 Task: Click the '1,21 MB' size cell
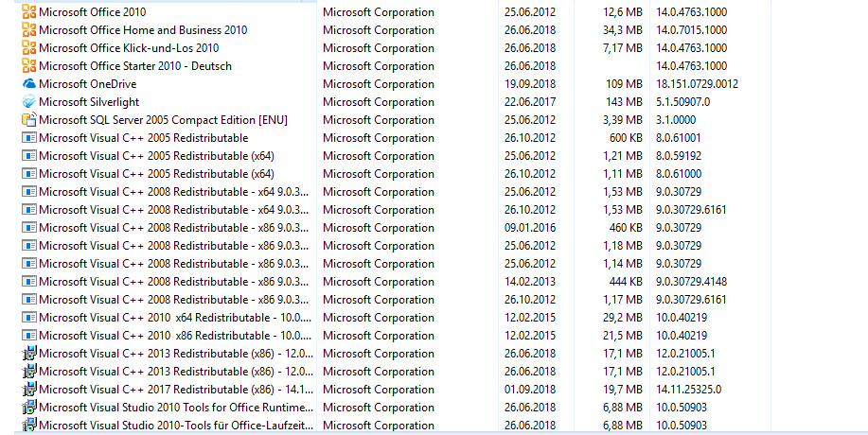coord(623,155)
